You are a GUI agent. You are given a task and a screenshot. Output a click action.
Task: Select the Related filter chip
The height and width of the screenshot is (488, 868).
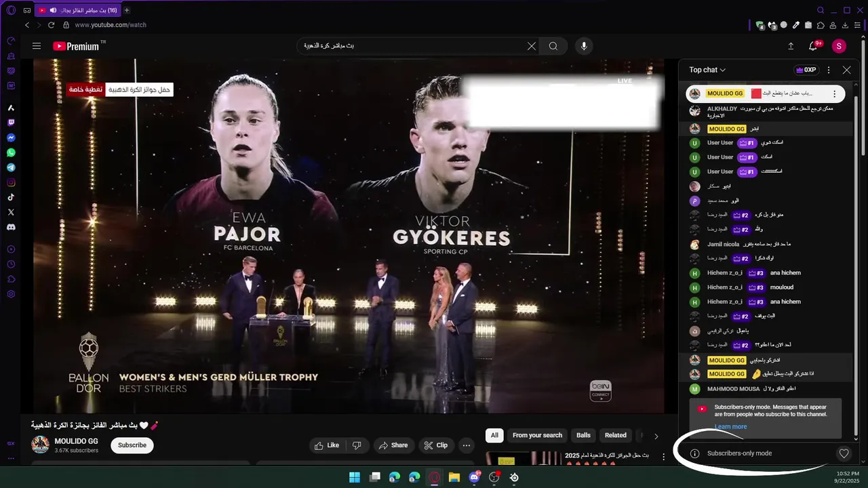pyautogui.click(x=616, y=435)
